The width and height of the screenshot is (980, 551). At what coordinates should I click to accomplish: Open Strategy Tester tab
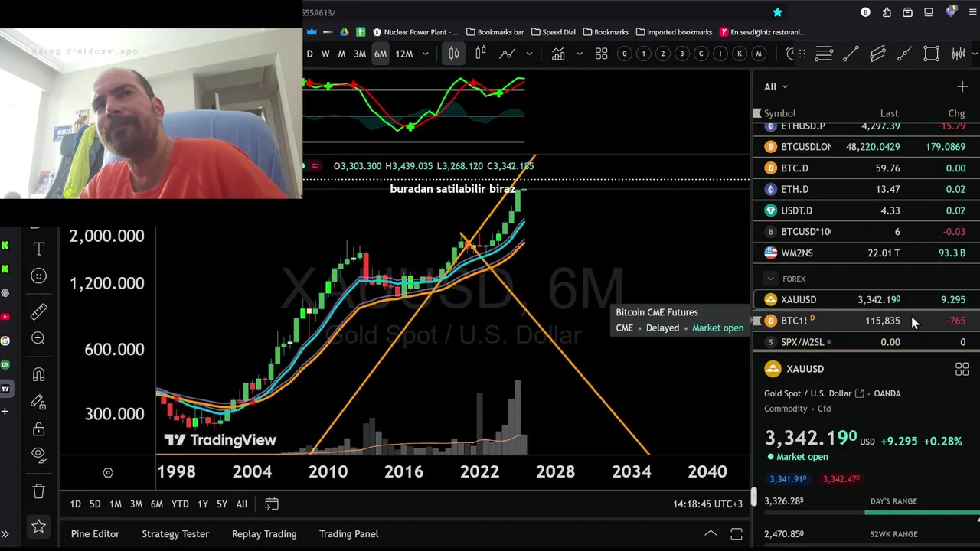(x=175, y=534)
